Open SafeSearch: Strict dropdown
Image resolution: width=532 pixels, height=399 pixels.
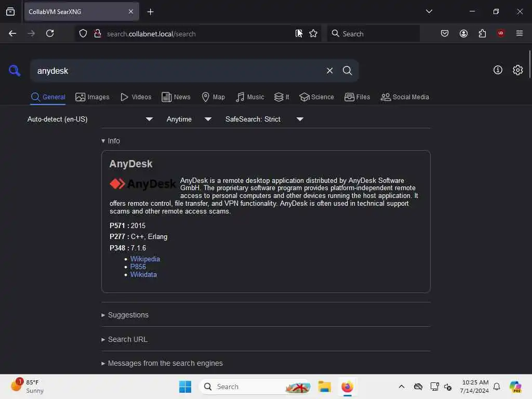coord(264,119)
